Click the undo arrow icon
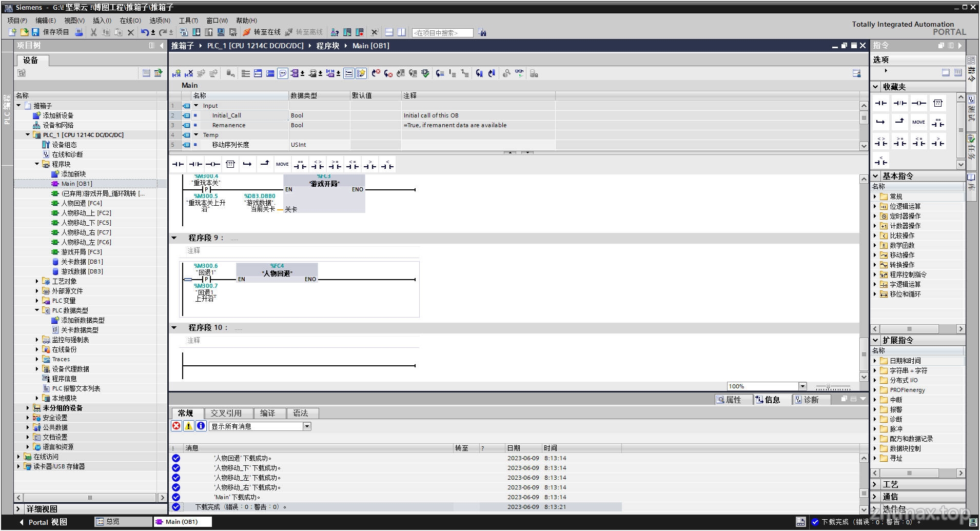Viewport: 980px width, 531px height. pyautogui.click(x=145, y=32)
